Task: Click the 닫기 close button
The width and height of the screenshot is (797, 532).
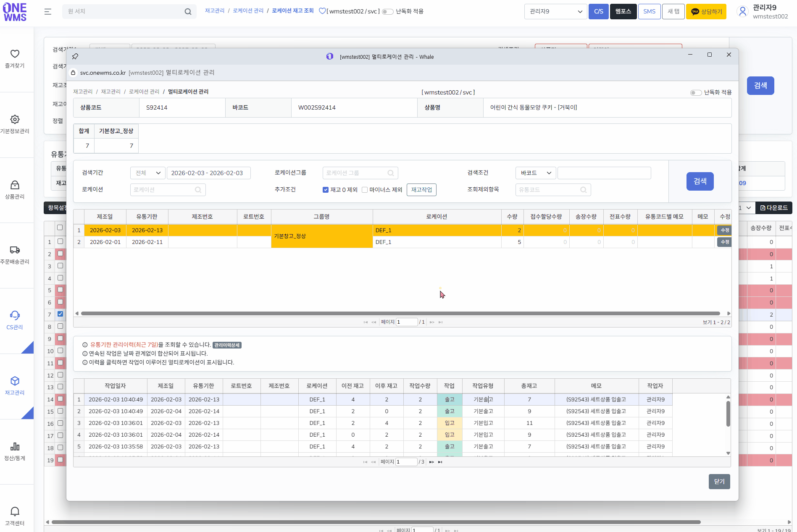Action: pyautogui.click(x=719, y=482)
